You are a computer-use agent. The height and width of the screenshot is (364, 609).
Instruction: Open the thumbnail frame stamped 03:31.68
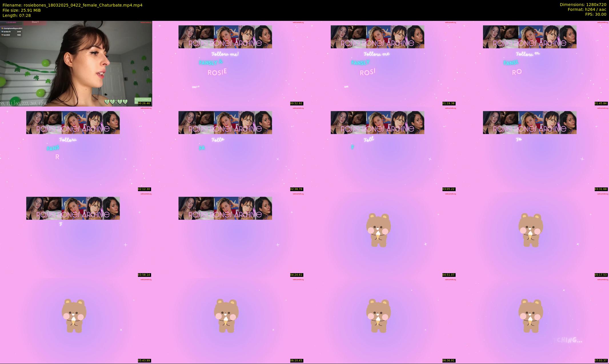tap(533, 149)
